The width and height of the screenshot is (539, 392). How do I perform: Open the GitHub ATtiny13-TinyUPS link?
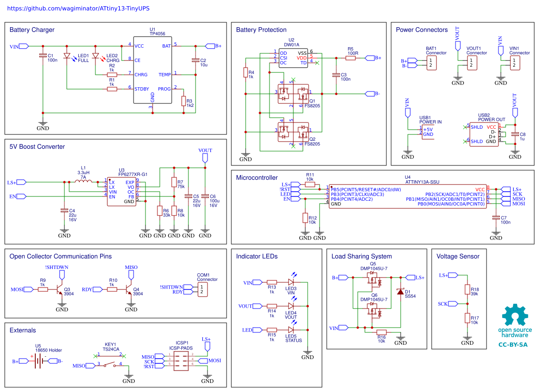(x=78, y=8)
